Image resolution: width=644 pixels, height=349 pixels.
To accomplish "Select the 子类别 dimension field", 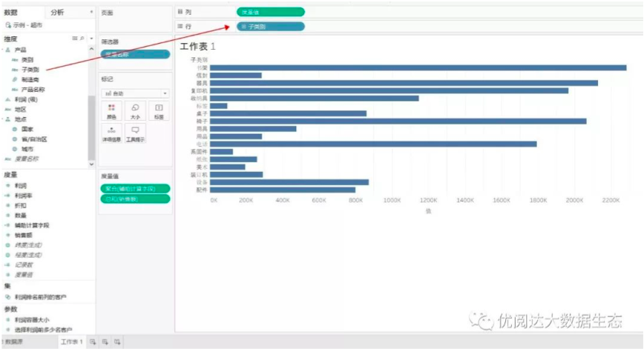I will pos(30,69).
